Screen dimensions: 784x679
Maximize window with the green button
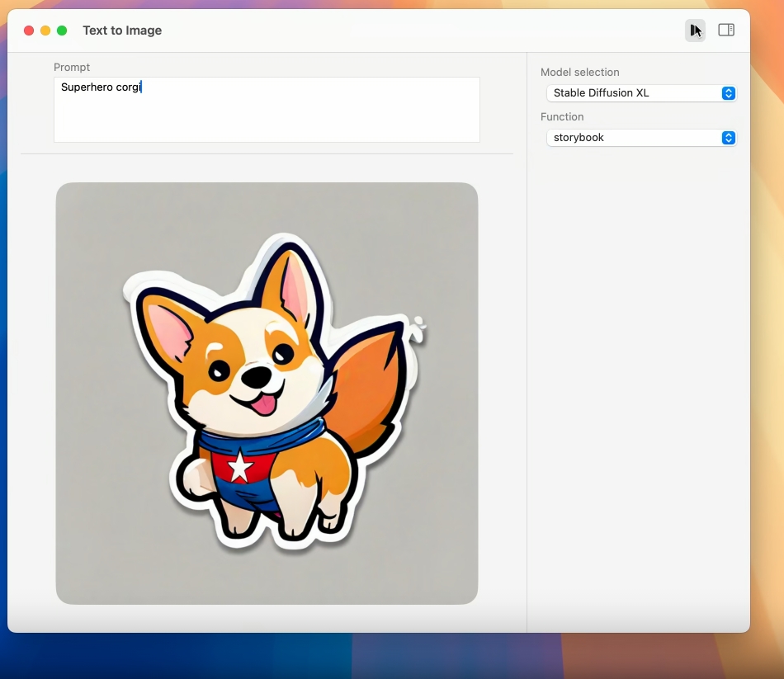click(62, 31)
